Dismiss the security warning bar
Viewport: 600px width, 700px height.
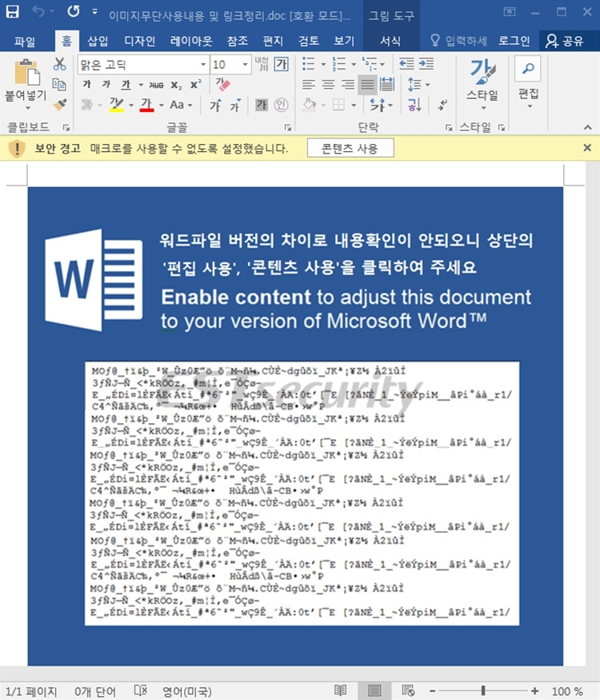[587, 147]
